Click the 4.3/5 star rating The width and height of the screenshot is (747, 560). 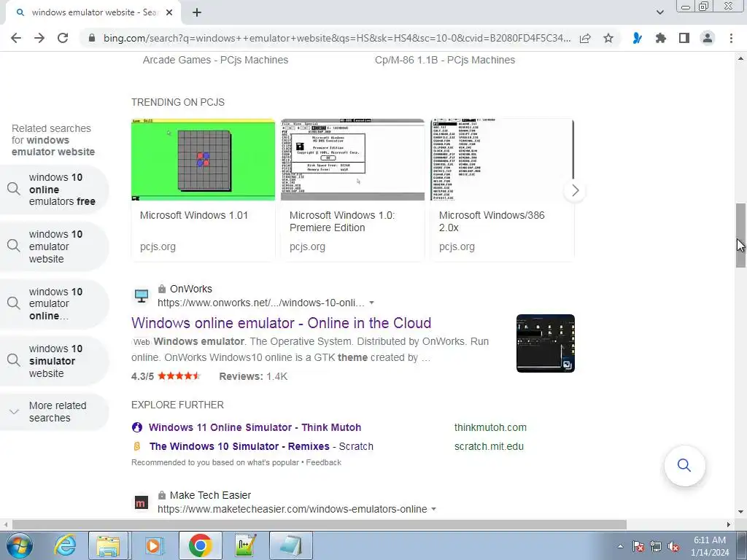pyautogui.click(x=166, y=376)
